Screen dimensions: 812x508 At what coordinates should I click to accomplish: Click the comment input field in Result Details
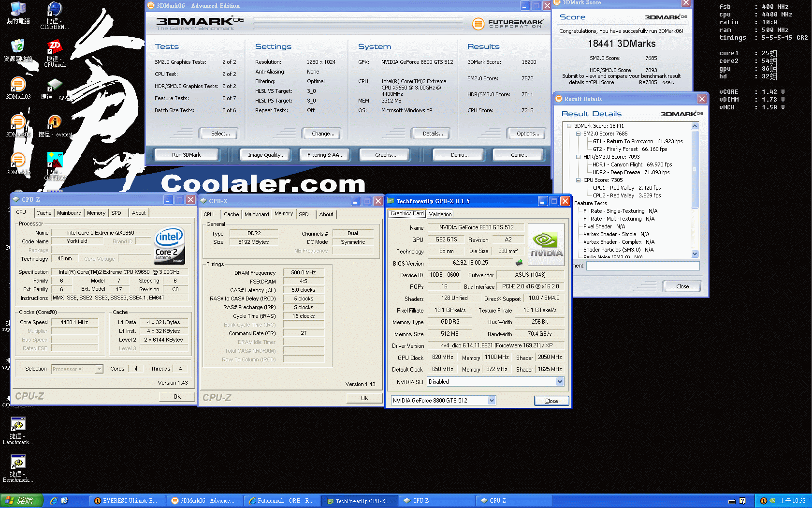[642, 266]
